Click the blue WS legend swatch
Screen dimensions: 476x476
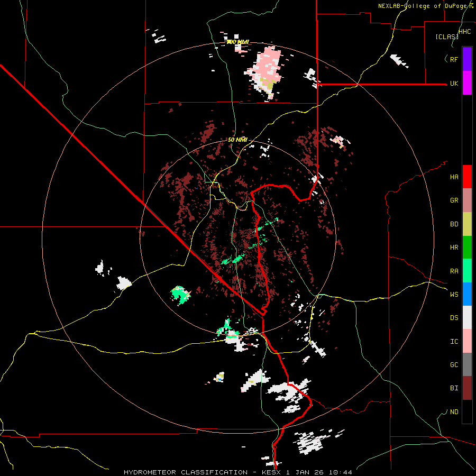tap(467, 294)
